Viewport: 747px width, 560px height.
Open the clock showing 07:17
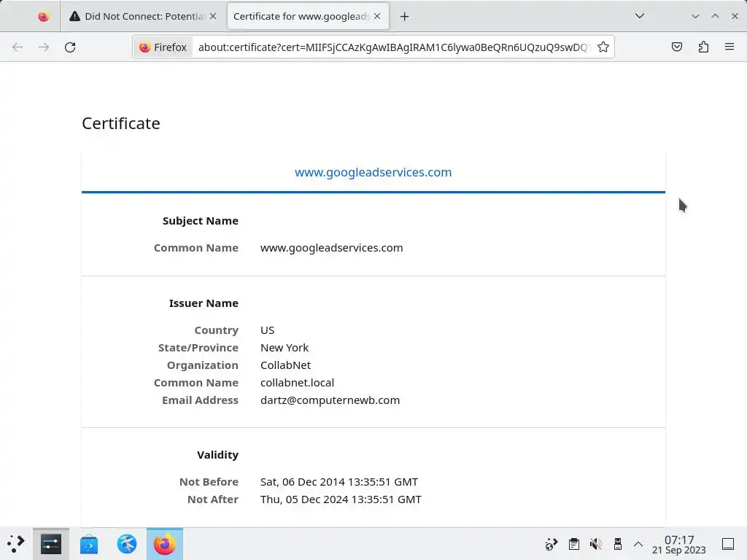679,544
